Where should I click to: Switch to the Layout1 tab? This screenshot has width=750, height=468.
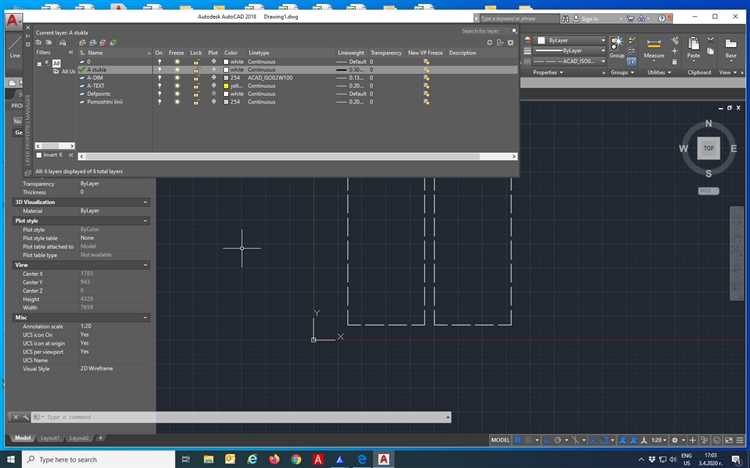tap(49, 438)
